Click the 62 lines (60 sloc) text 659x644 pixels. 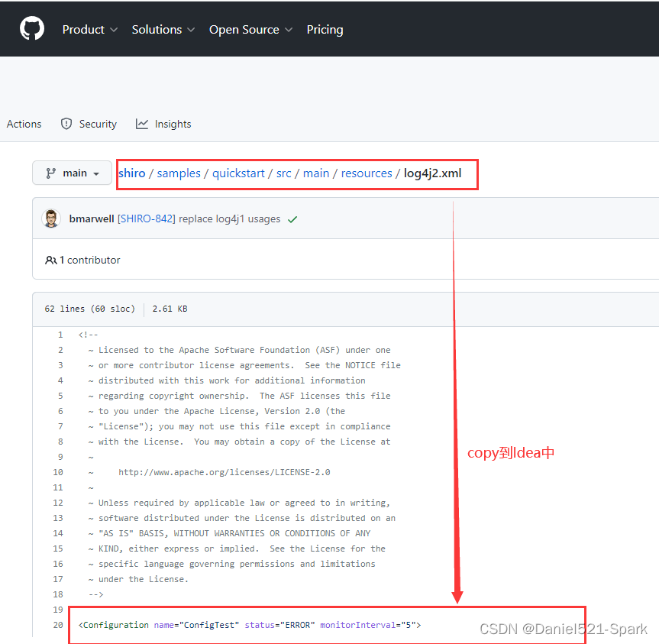90,309
